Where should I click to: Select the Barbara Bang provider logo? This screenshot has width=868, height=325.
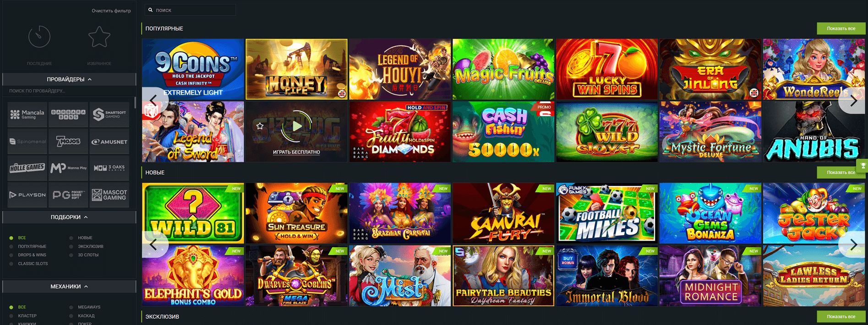(68, 114)
